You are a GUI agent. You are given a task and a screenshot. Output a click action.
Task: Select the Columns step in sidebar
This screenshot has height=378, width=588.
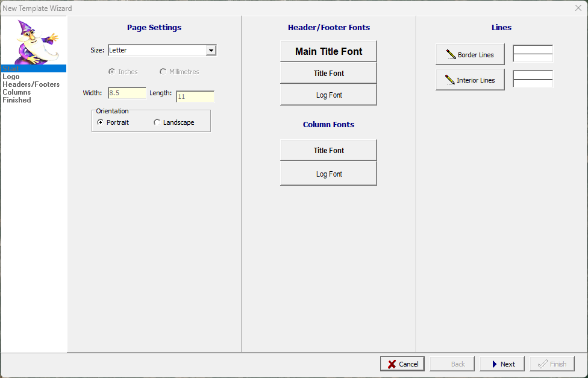click(x=16, y=92)
